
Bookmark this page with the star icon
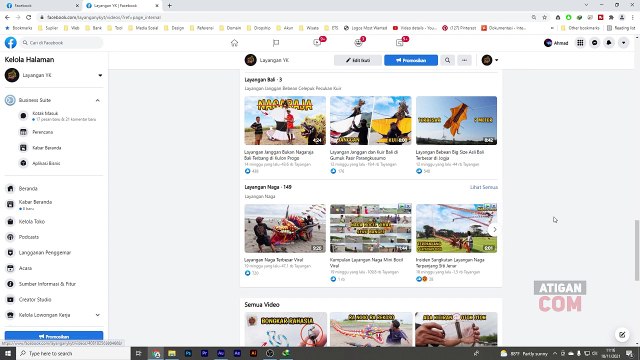(x=544, y=17)
